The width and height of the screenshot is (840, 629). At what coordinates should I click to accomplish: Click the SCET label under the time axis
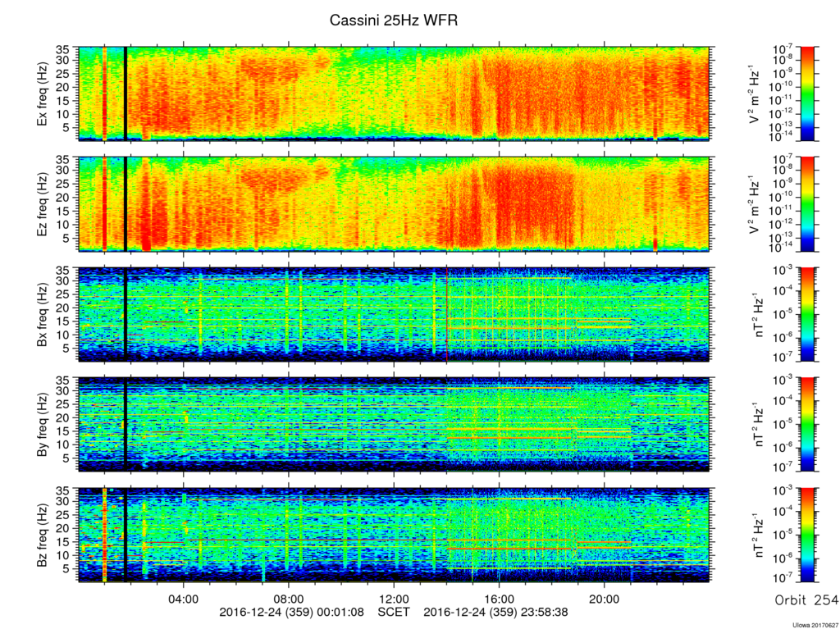[x=394, y=612]
